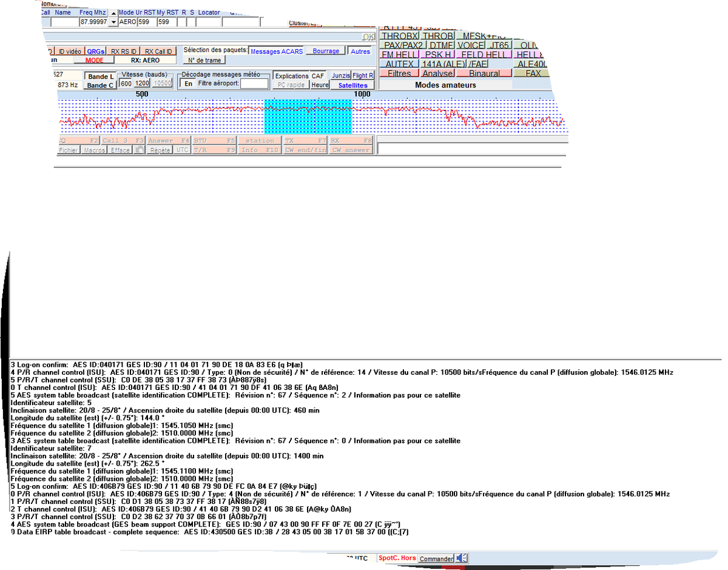Open the Satellites button
Screen dimensions: 728x570
(x=353, y=85)
